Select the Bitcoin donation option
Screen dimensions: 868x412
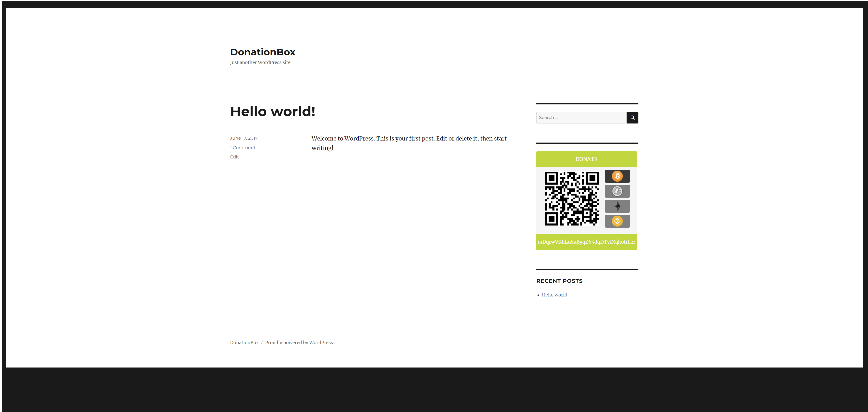[617, 176]
